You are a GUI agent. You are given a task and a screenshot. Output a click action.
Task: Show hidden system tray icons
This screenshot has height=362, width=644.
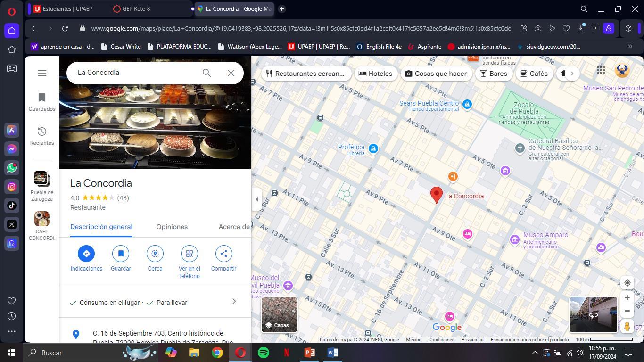(x=535, y=353)
